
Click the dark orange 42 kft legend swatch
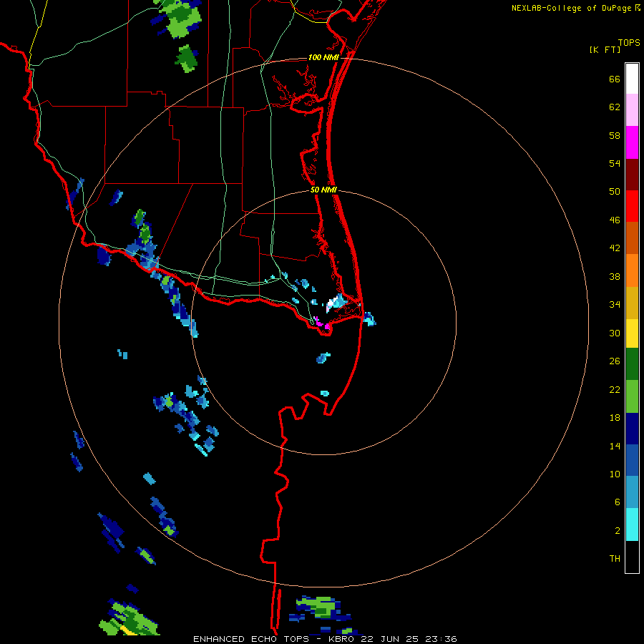632,238
